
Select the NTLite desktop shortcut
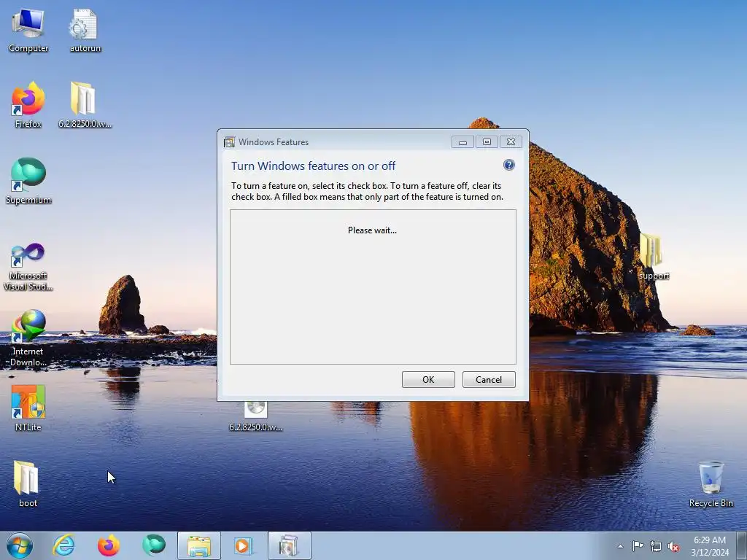point(28,408)
